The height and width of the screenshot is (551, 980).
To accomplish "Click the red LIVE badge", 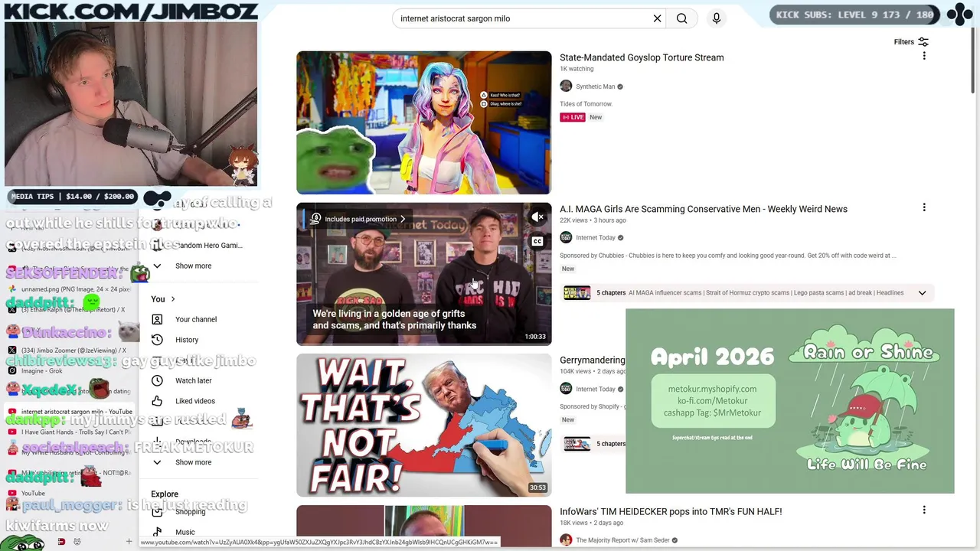I will (x=573, y=117).
